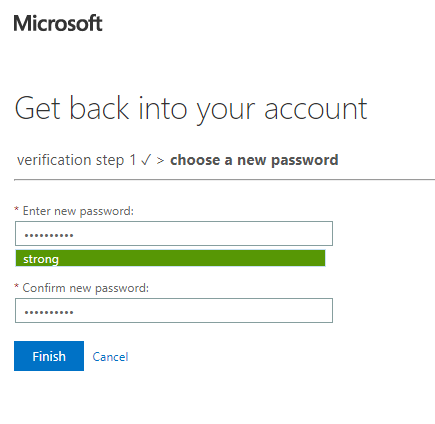
Task: Click the Get back into your account heading
Action: (x=191, y=109)
